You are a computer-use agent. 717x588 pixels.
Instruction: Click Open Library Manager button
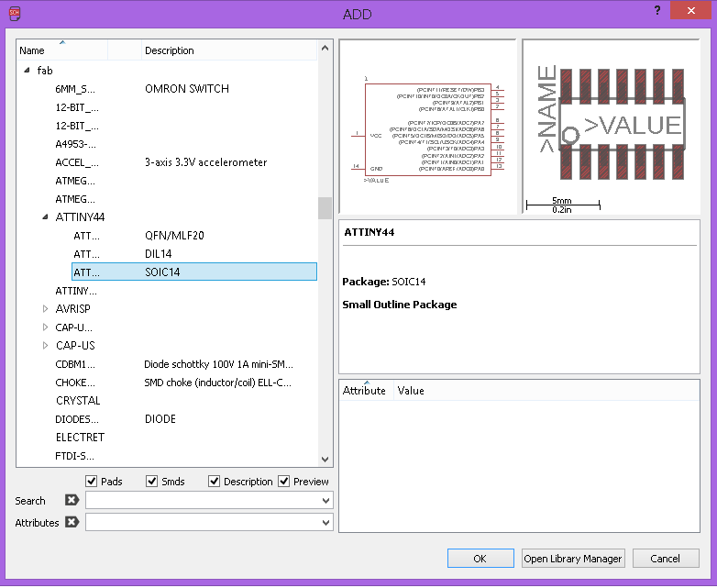573,559
